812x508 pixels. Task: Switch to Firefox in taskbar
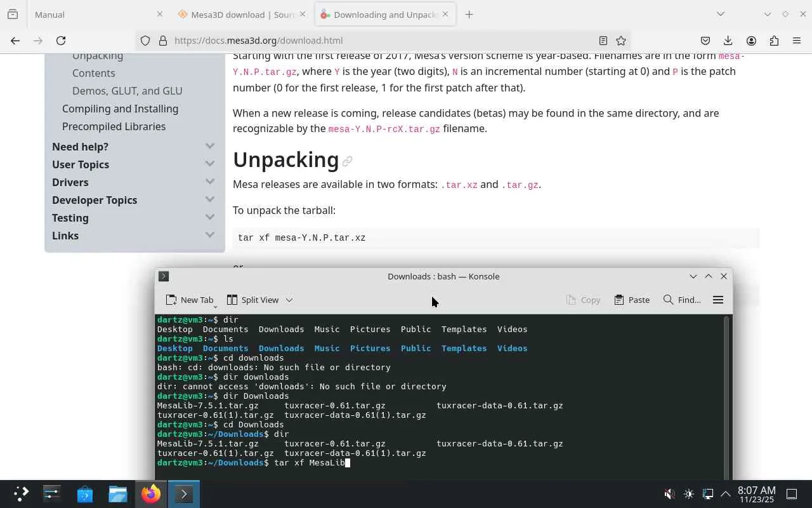(151, 493)
